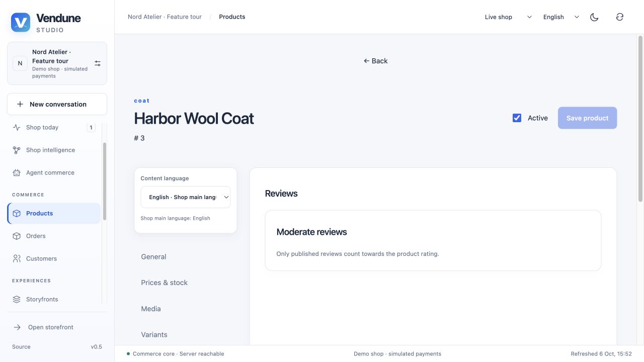Click the Vendune Studio logo icon

click(21, 23)
